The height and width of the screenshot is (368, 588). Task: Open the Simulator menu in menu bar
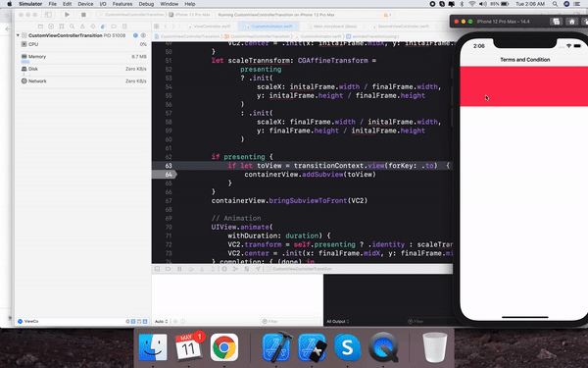(x=30, y=4)
